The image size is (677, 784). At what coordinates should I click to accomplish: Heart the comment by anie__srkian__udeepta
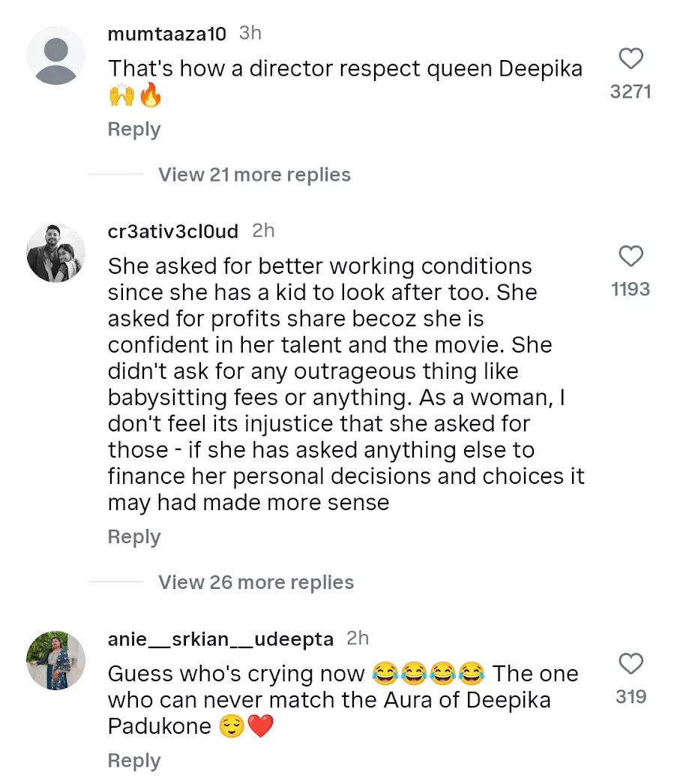631,664
